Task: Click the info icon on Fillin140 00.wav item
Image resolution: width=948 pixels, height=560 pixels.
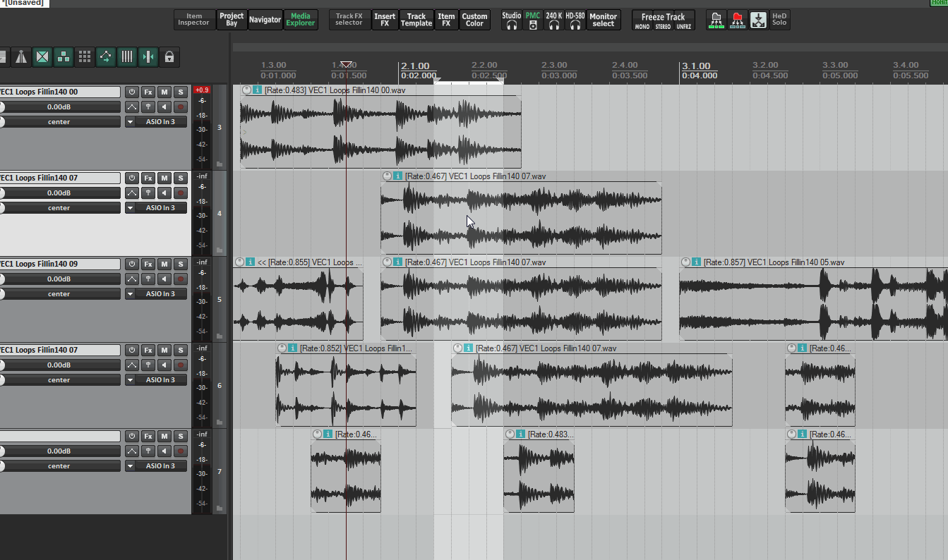Action: (258, 90)
